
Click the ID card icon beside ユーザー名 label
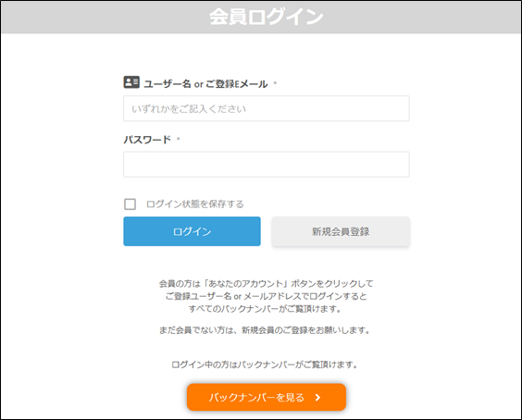click(131, 81)
